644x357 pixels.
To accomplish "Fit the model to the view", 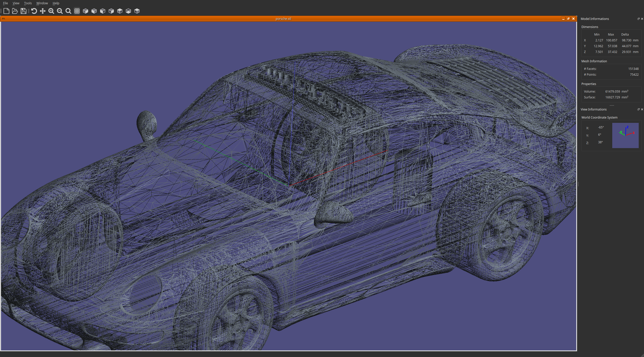I will pos(68,11).
